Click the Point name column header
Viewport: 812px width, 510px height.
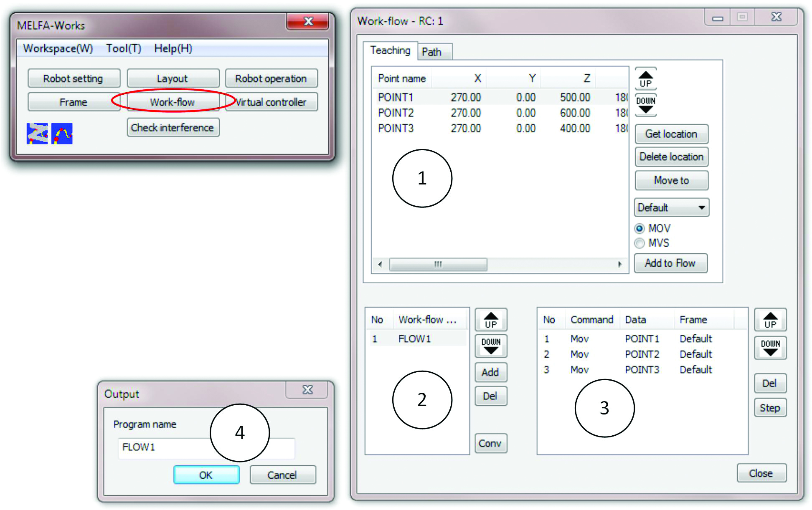click(x=402, y=78)
